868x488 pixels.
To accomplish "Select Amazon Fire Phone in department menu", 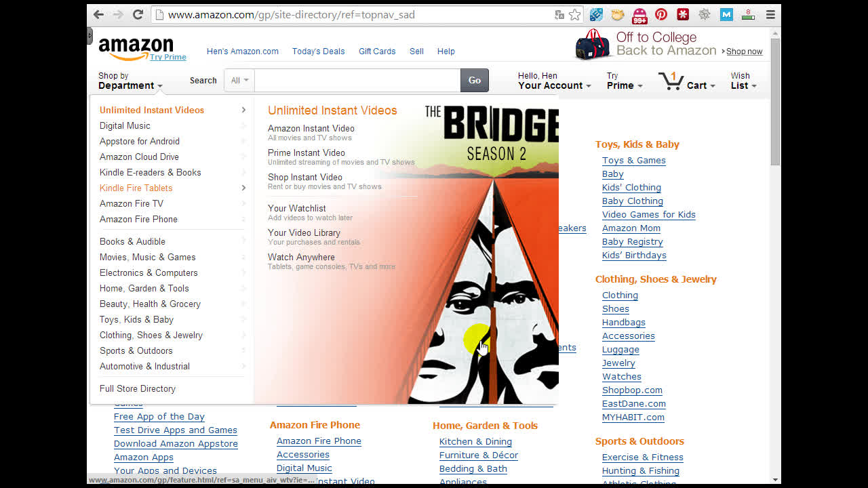I will [138, 219].
